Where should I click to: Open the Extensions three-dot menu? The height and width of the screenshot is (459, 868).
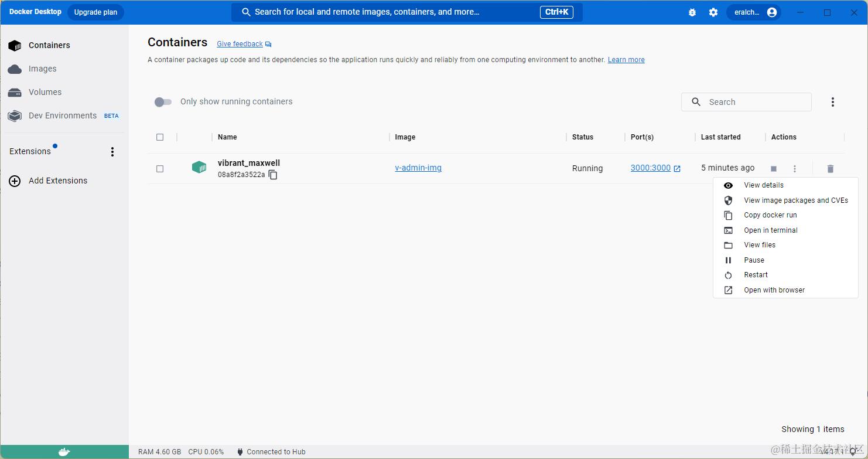112,152
